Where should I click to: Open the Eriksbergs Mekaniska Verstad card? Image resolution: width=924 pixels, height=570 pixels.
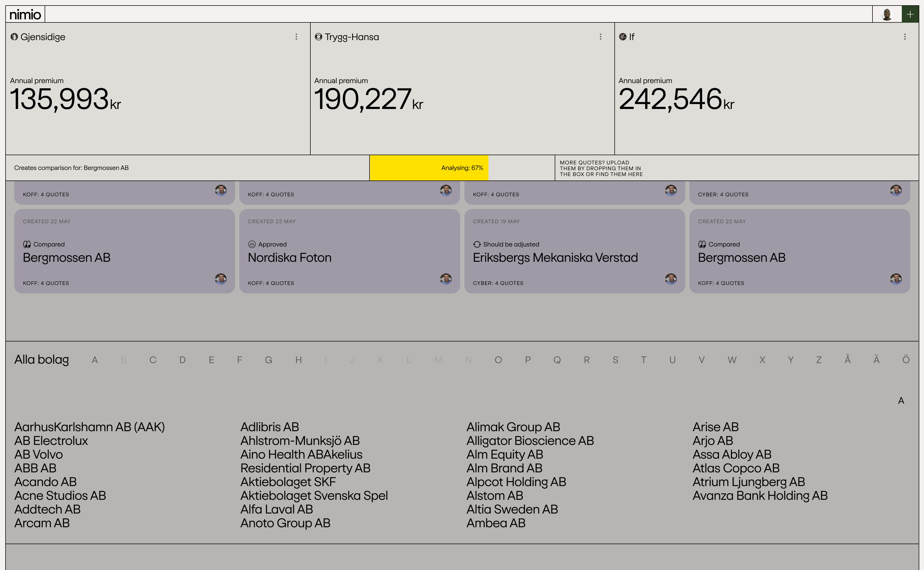[555, 258]
